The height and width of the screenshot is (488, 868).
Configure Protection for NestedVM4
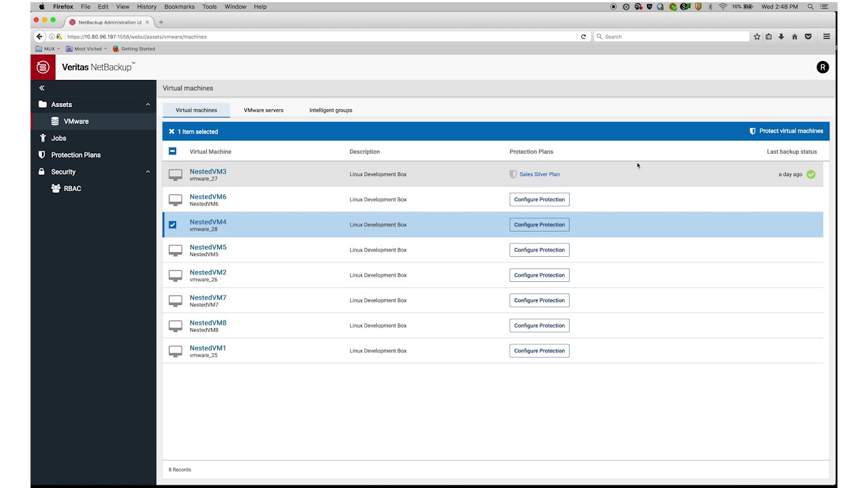tap(539, 225)
